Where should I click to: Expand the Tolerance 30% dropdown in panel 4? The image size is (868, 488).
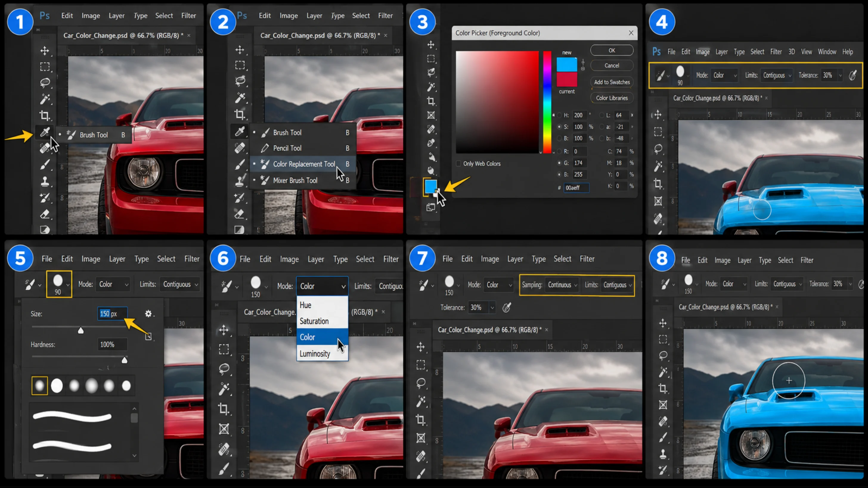(840, 75)
